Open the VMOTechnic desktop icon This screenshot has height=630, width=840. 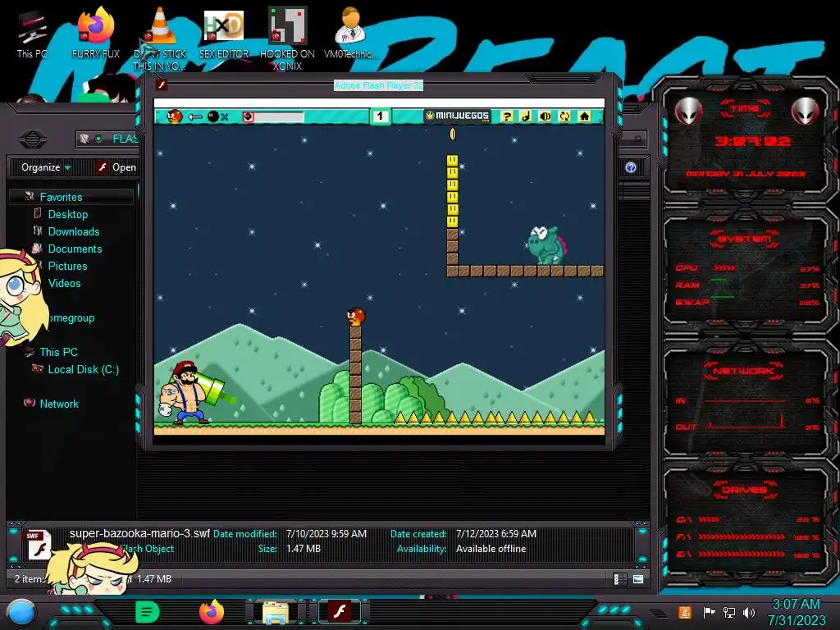click(x=350, y=33)
